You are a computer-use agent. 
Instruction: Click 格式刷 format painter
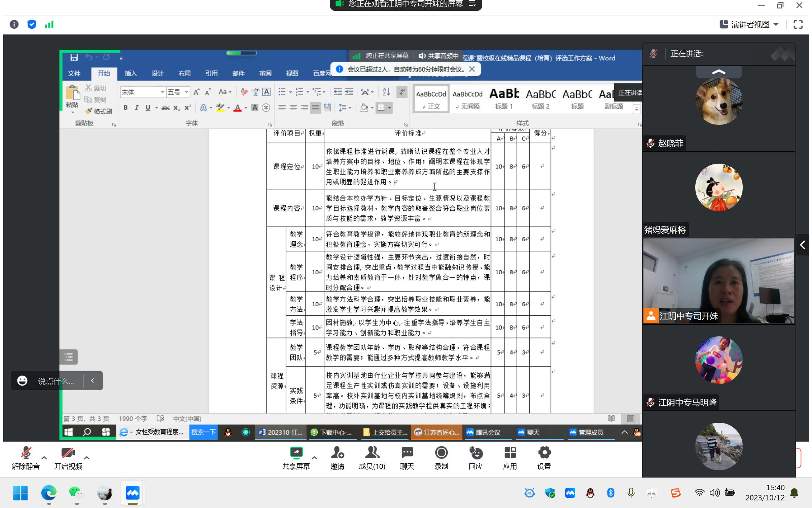(99, 111)
